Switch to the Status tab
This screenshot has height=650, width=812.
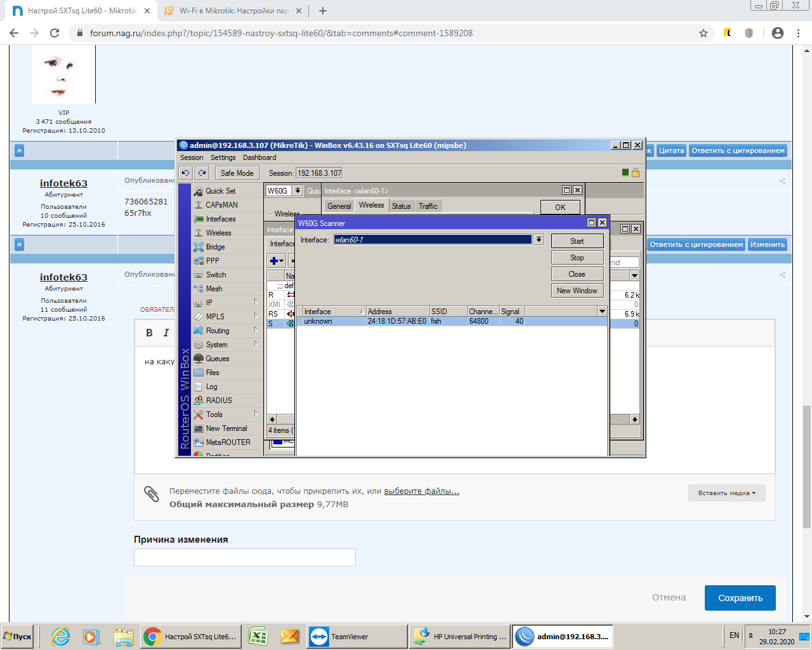point(401,206)
